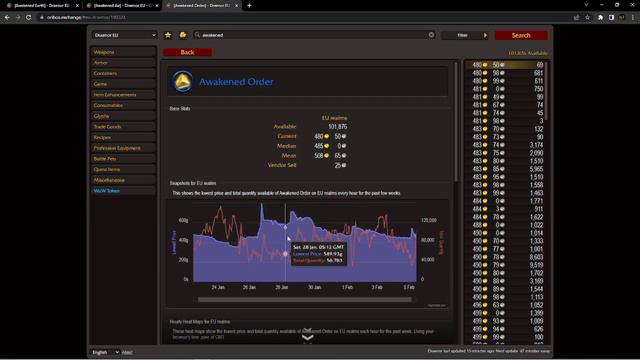Open the Weapons category
This screenshot has width=640, height=360.
coord(123,52)
